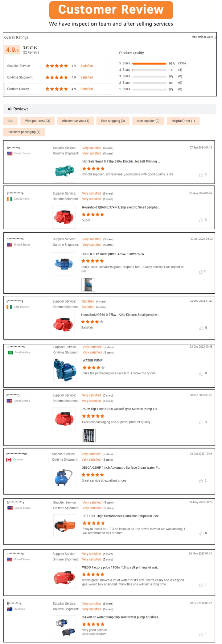Open the 'How ratings work' help icon
The image size is (222, 644).
[x=215, y=37]
